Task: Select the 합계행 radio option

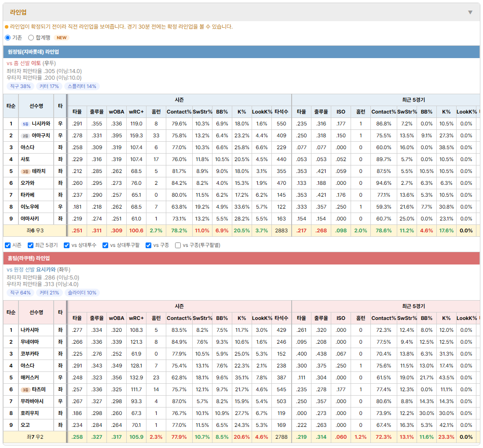Action: click(31, 37)
